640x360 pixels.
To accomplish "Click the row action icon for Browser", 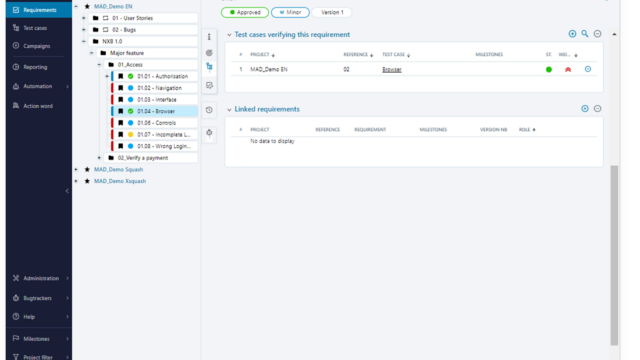I will pos(588,69).
